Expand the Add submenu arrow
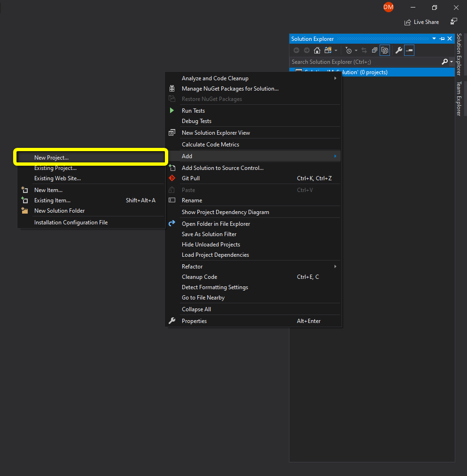Viewport: 467px width, 476px height. pos(335,156)
